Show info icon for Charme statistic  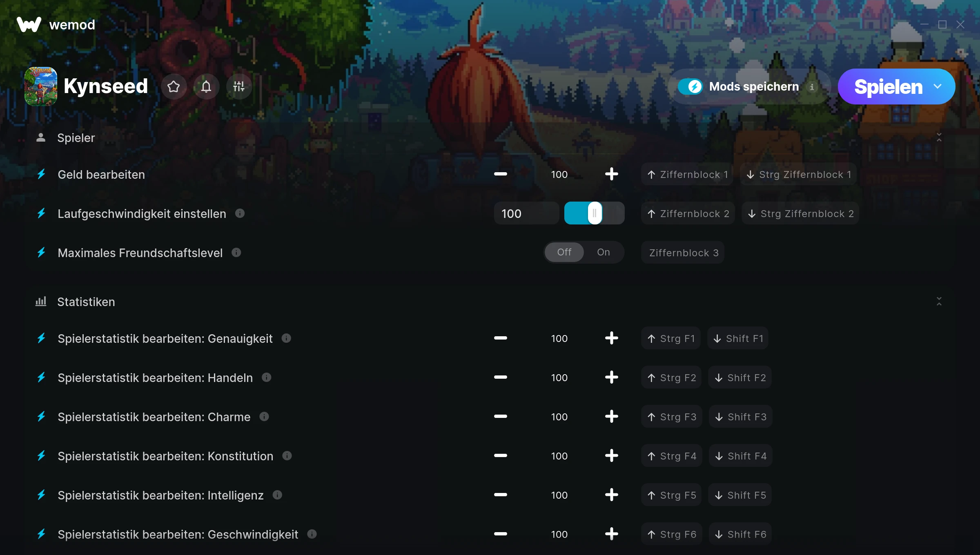point(264,416)
